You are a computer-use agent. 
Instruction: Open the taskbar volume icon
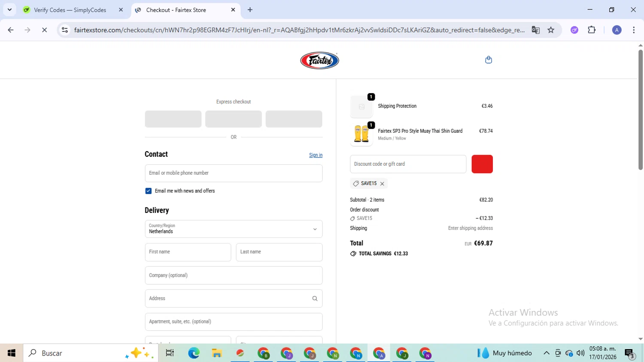click(580, 353)
